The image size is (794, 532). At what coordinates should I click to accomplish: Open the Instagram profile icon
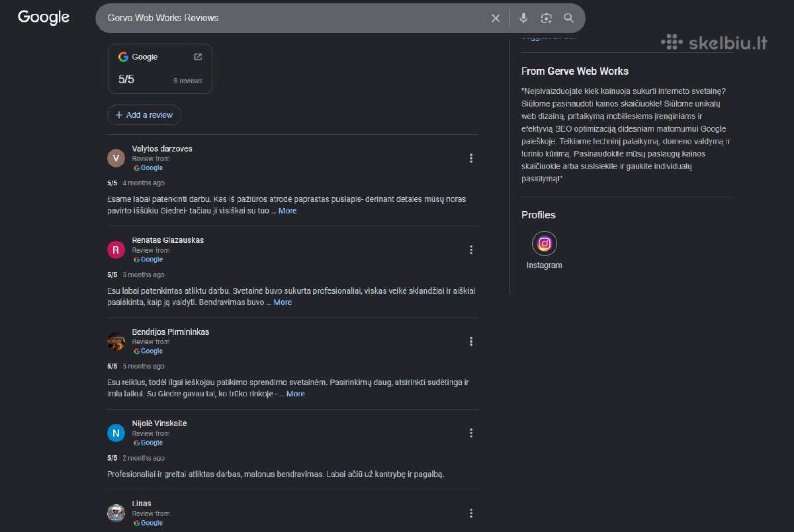point(545,244)
